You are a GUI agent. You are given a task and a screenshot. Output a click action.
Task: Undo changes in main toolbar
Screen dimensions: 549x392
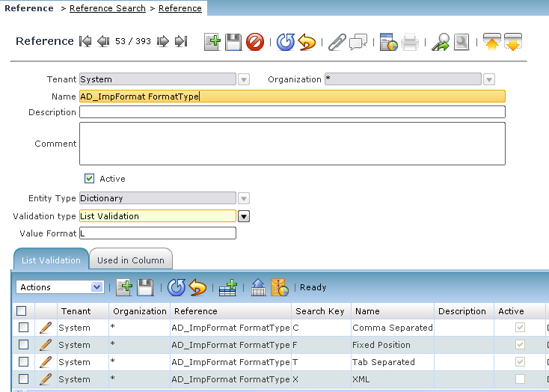coord(307,42)
